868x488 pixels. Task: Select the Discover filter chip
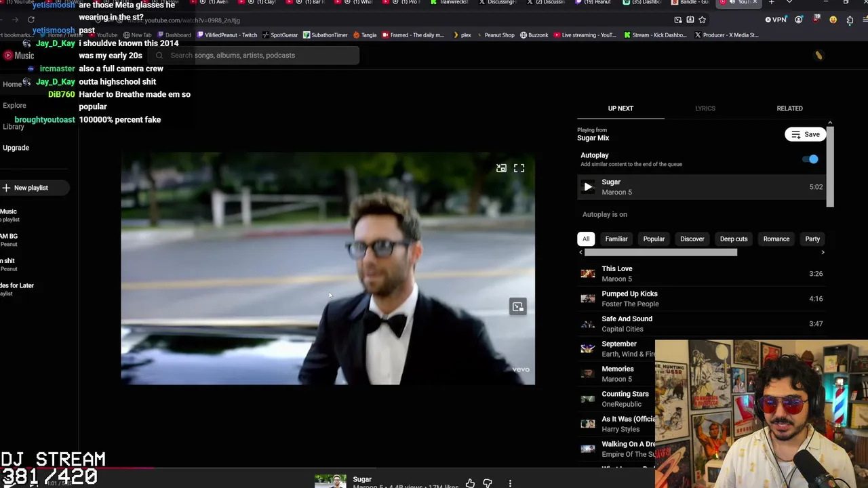coord(692,239)
